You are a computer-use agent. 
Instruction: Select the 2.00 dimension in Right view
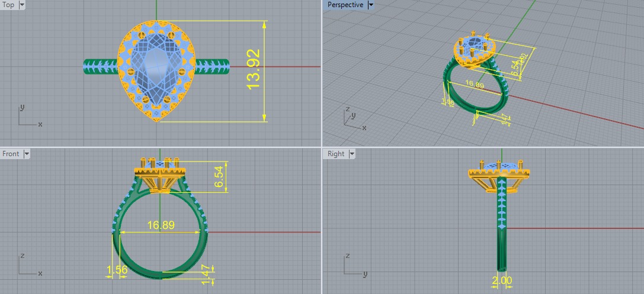coord(502,281)
